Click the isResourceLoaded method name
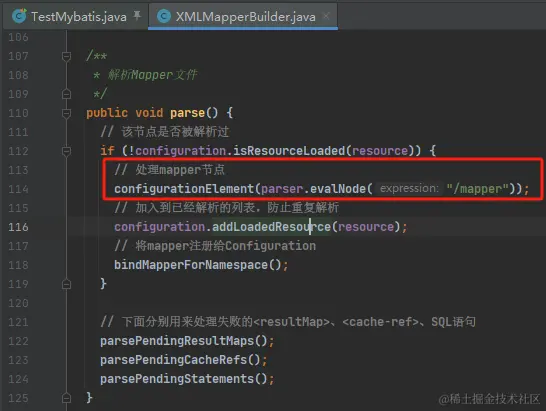Viewport: 546px width, 411px height. coord(289,151)
